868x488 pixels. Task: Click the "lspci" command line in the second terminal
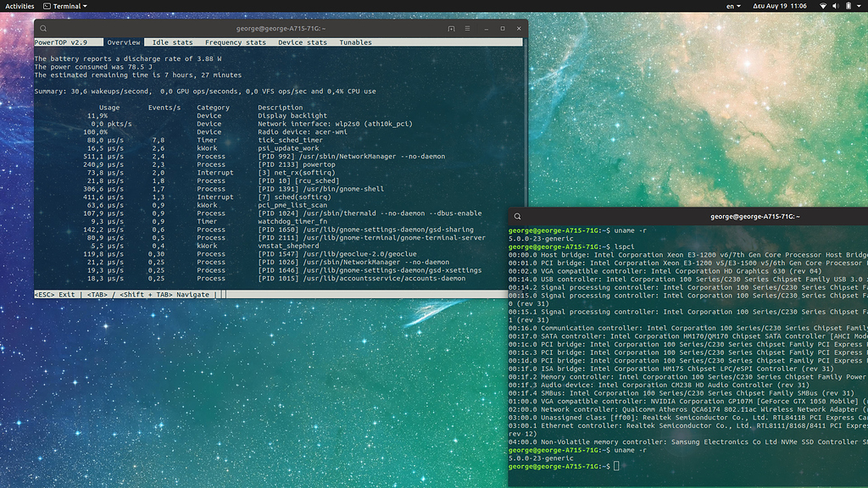click(x=571, y=247)
